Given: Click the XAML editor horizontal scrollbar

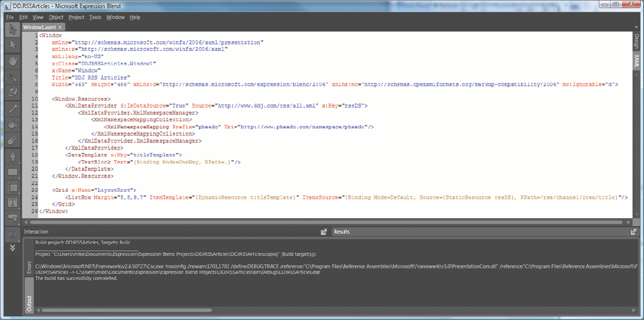Looking at the screenshot, I should [x=332, y=222].
